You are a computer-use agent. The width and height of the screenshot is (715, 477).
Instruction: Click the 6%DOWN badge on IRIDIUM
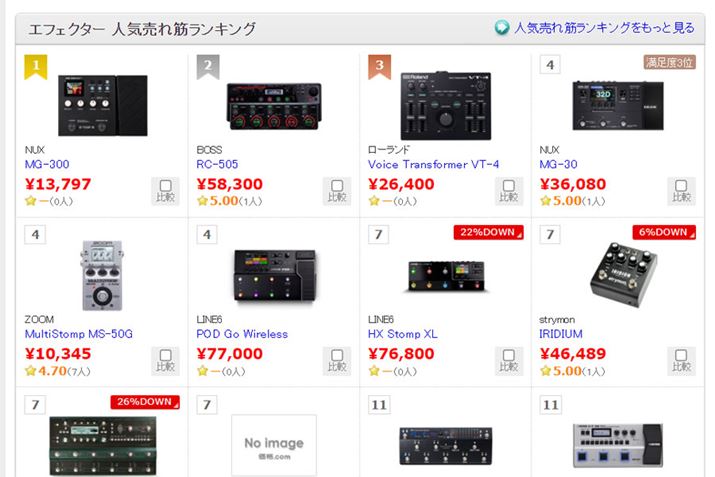click(664, 232)
